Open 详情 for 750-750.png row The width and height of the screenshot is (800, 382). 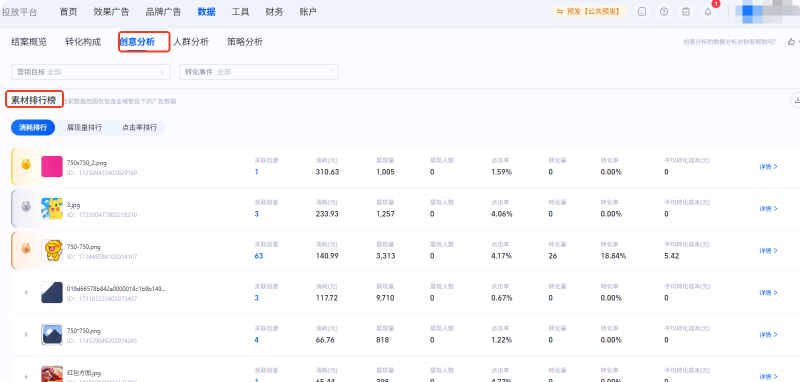(x=768, y=250)
